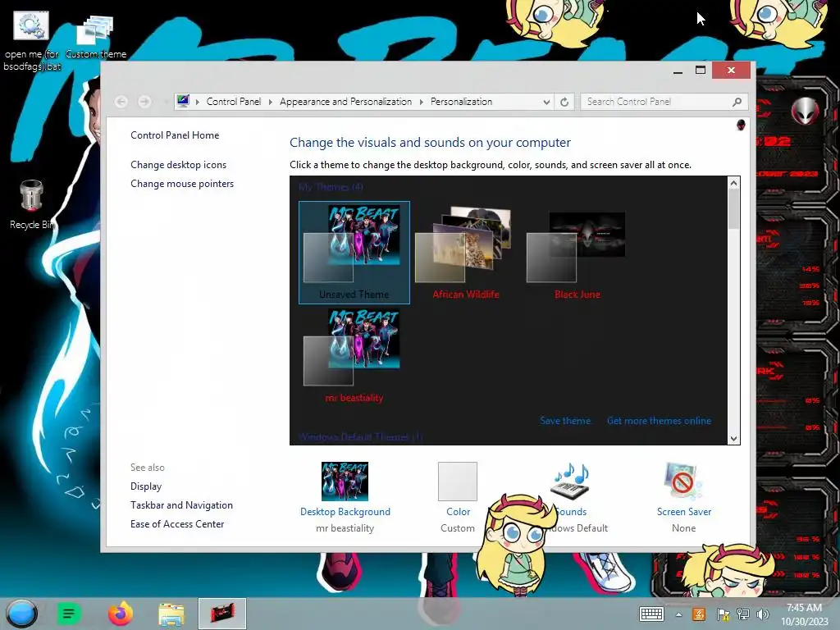Click the Java update tray icon
The width and height of the screenshot is (840, 630).
699,614
